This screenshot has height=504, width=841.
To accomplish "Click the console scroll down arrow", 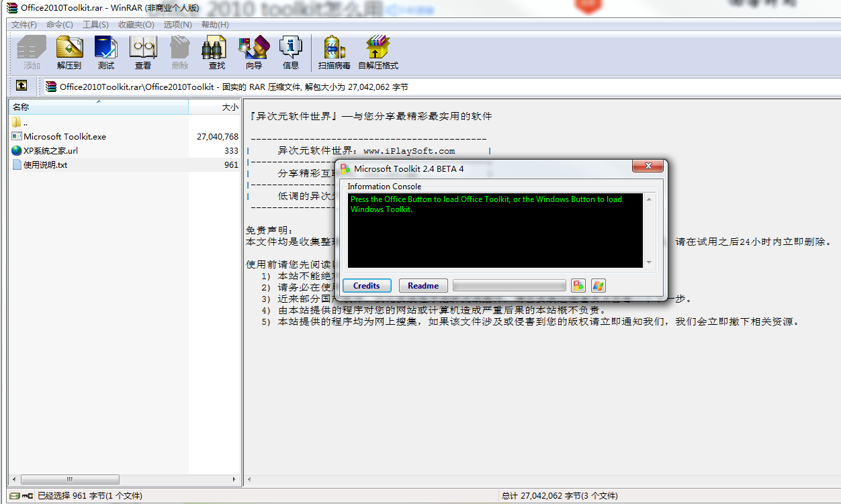I will [x=649, y=262].
